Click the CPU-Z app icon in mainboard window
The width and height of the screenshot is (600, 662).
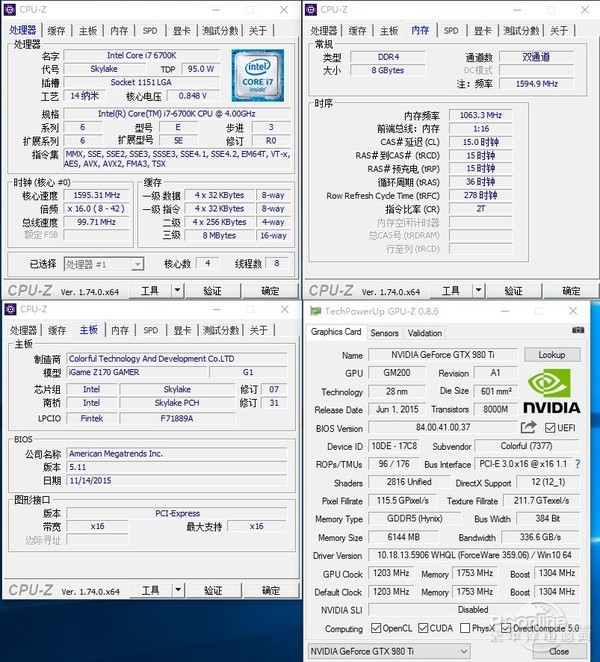coord(10,309)
